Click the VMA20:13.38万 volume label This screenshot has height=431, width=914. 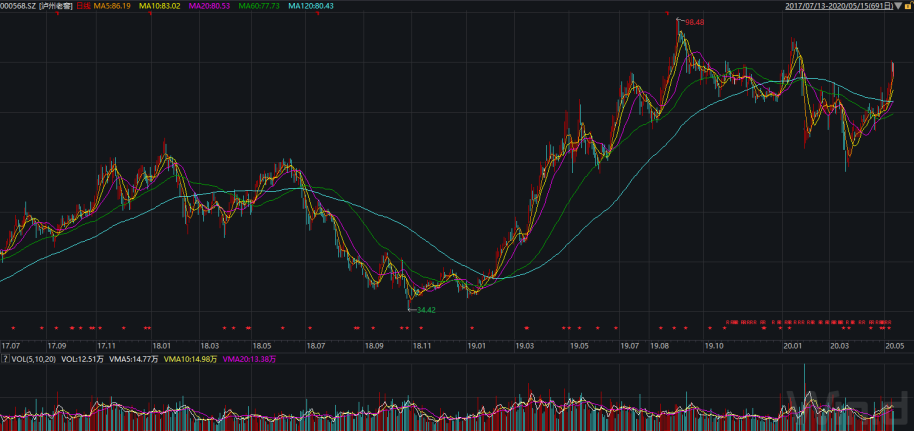pos(249,358)
